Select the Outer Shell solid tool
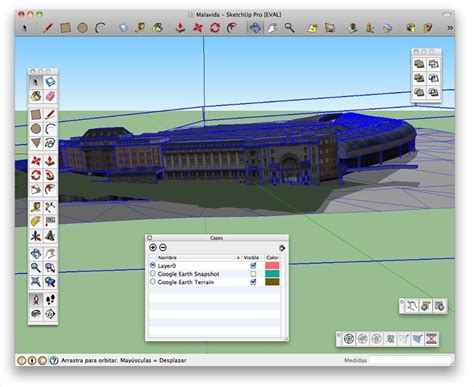The image size is (474, 387). click(x=419, y=64)
